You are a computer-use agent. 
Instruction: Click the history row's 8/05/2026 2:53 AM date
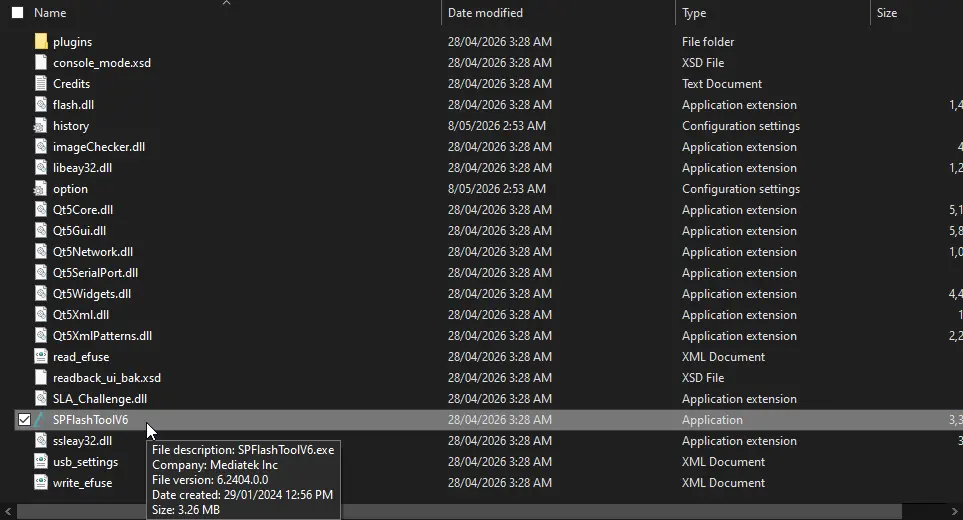497,126
